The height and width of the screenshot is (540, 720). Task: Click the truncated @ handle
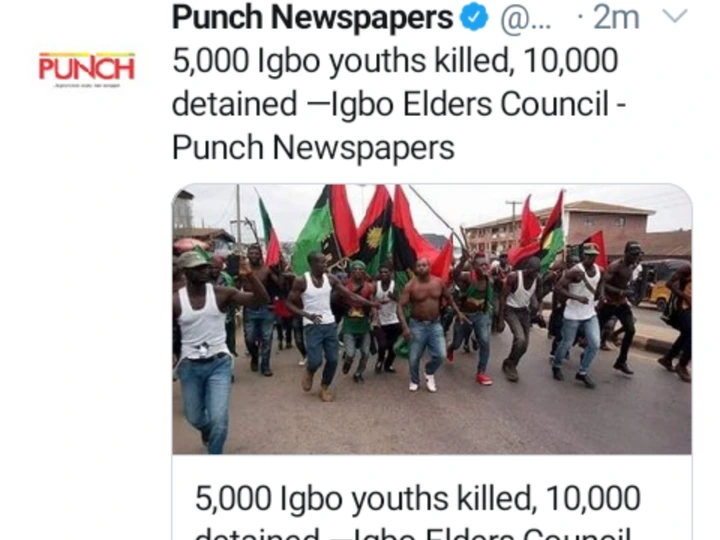tap(526, 19)
